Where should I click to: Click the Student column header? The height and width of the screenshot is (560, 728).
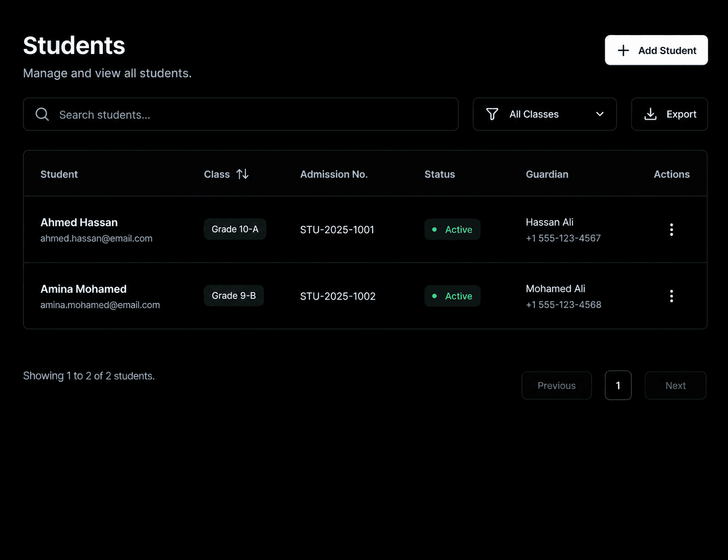pyautogui.click(x=59, y=174)
